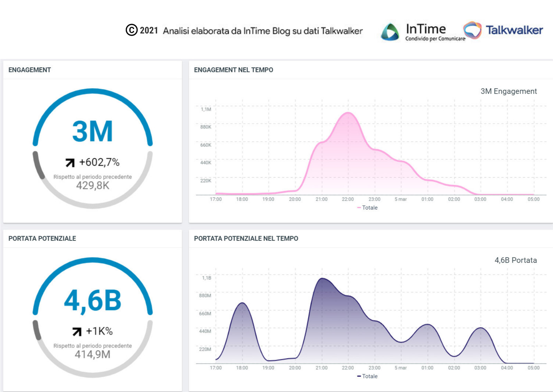The height and width of the screenshot is (392, 553).
Task: Click the upward arrow beside +1K%
Action: [77, 332]
